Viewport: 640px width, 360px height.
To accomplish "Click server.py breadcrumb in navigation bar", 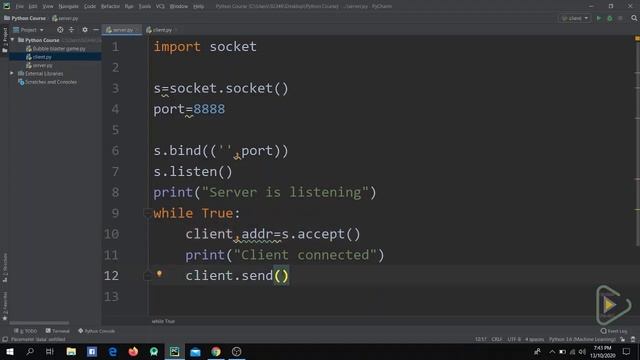I will click(x=65, y=18).
